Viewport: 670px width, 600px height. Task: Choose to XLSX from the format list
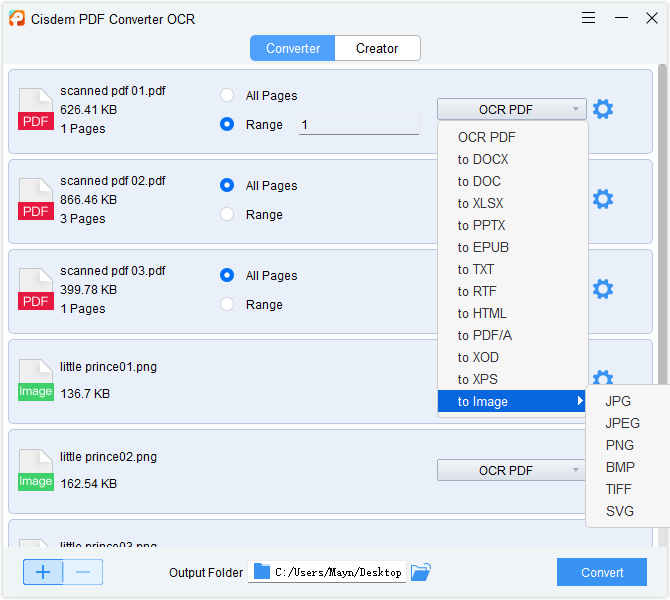pyautogui.click(x=513, y=203)
